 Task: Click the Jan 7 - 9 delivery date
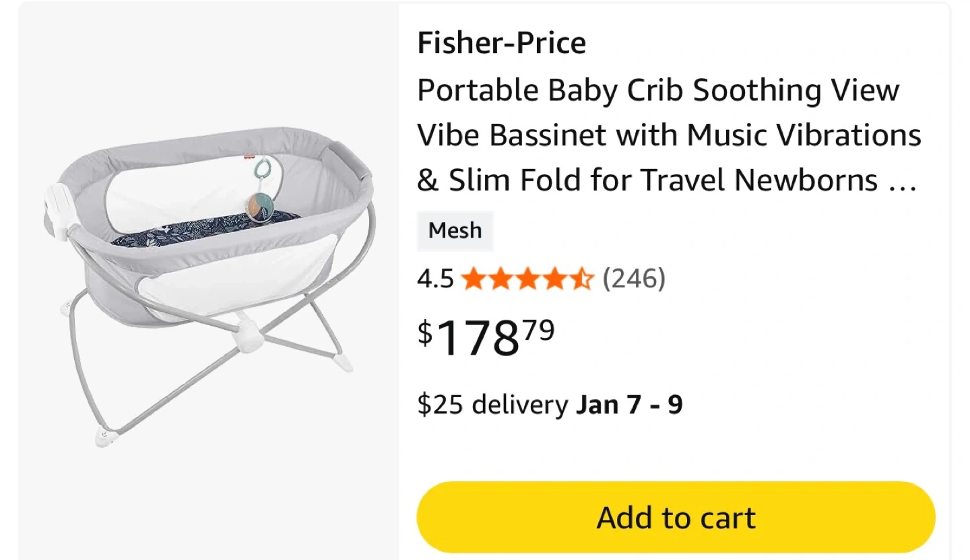(628, 405)
